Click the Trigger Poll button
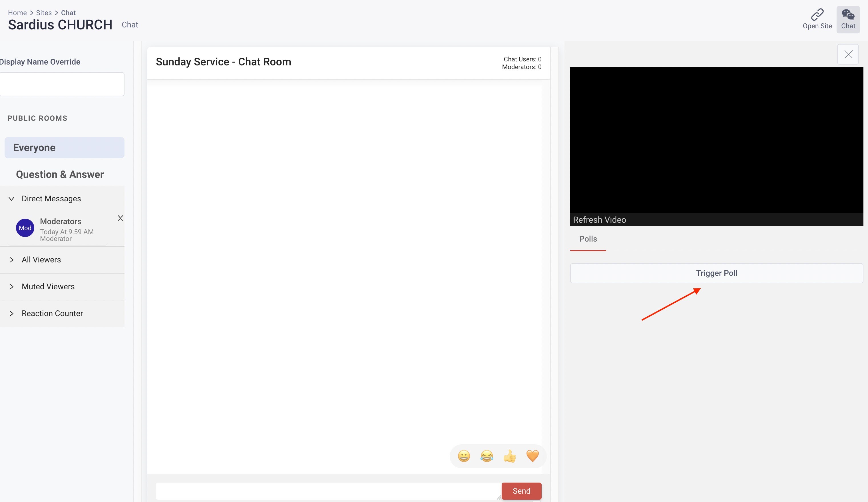The width and height of the screenshot is (868, 502). (716, 273)
